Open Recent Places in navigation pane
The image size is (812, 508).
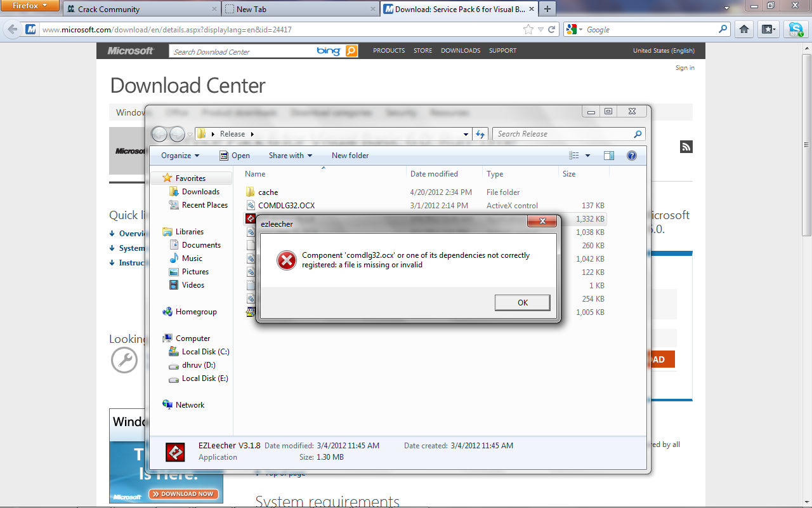pyautogui.click(x=199, y=205)
